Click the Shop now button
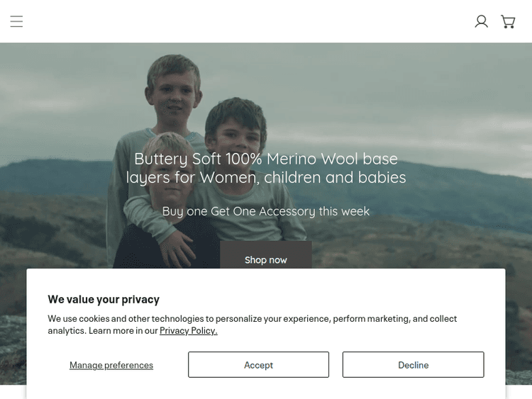This screenshot has height=399, width=532. pos(265,258)
